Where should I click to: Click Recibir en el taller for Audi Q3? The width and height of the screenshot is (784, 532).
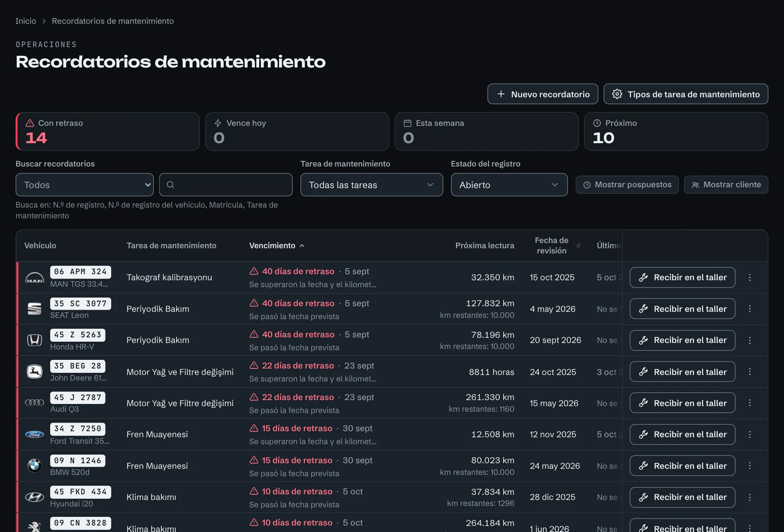point(682,403)
